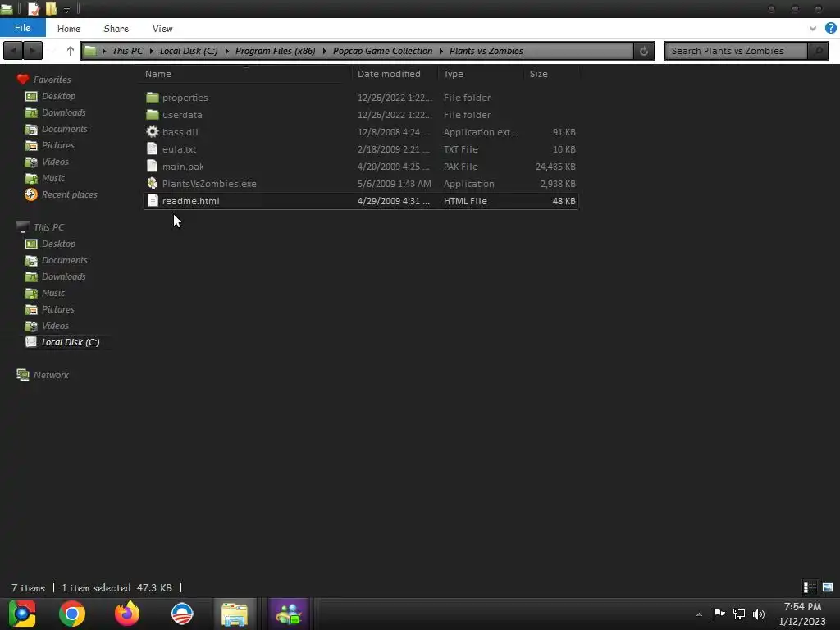Open Desktop under Favorites
The height and width of the screenshot is (630, 840).
click(x=58, y=96)
